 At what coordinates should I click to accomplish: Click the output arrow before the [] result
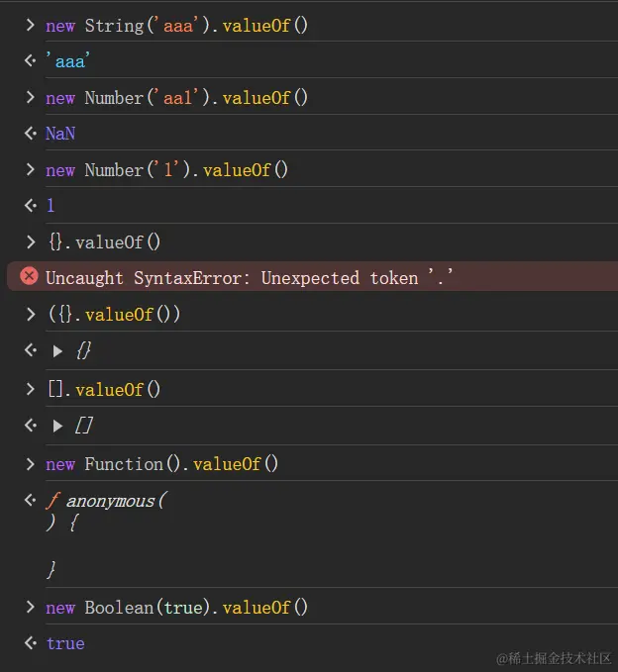click(30, 426)
